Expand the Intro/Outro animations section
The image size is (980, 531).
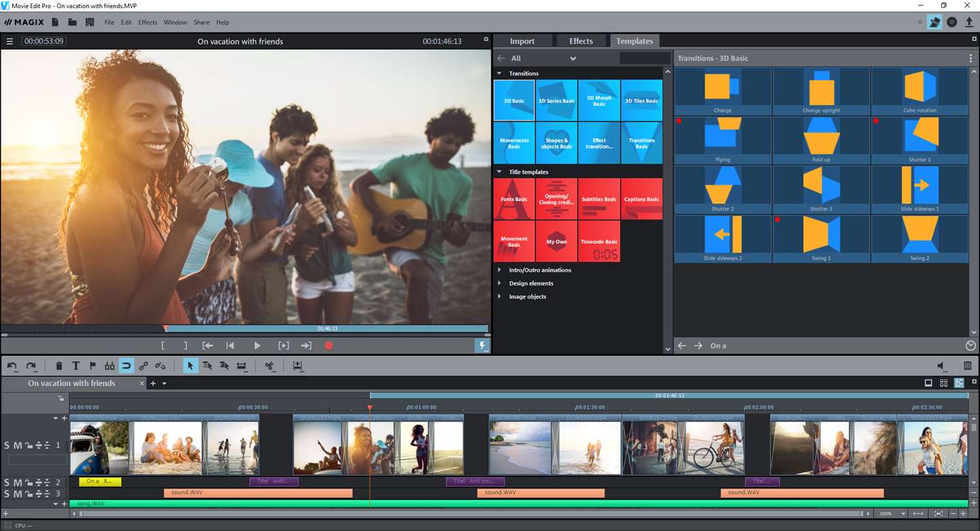point(540,270)
